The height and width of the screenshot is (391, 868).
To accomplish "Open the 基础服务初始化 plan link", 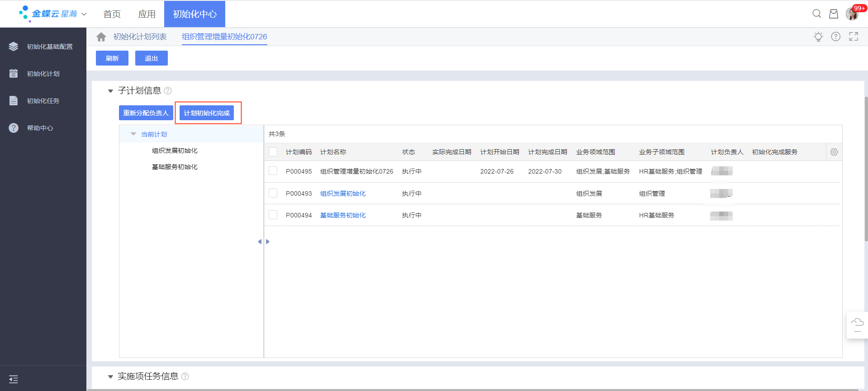I will (342, 215).
